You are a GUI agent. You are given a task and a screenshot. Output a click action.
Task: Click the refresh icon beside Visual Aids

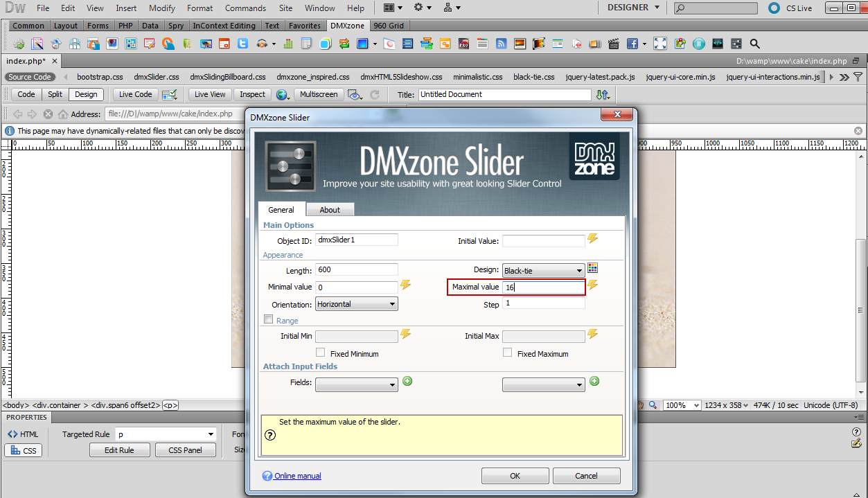[x=375, y=95]
